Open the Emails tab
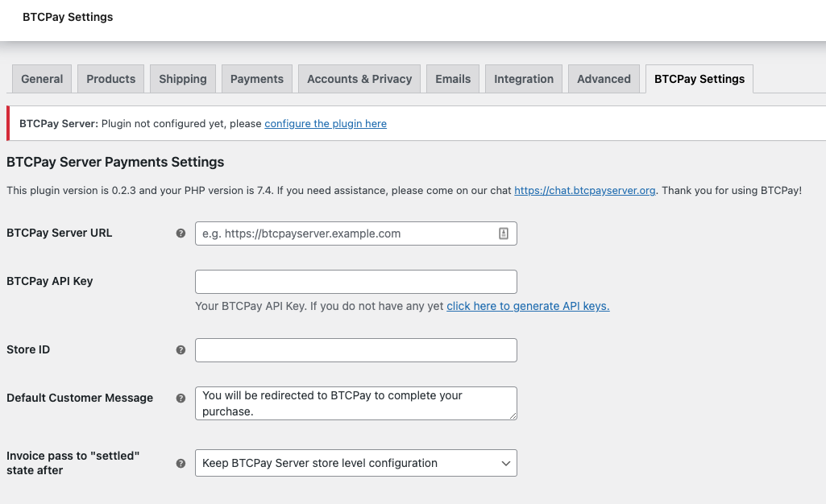This screenshot has height=504, width=826. 453,79
